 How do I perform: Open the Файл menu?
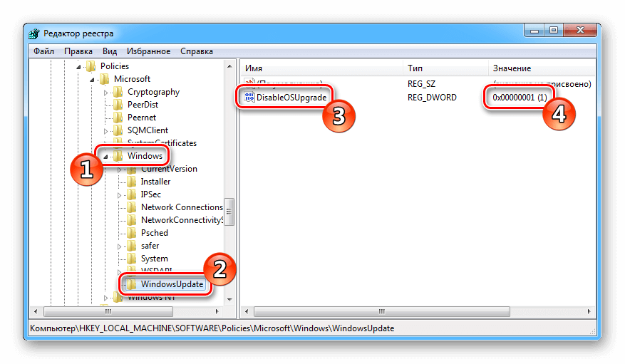(x=44, y=51)
